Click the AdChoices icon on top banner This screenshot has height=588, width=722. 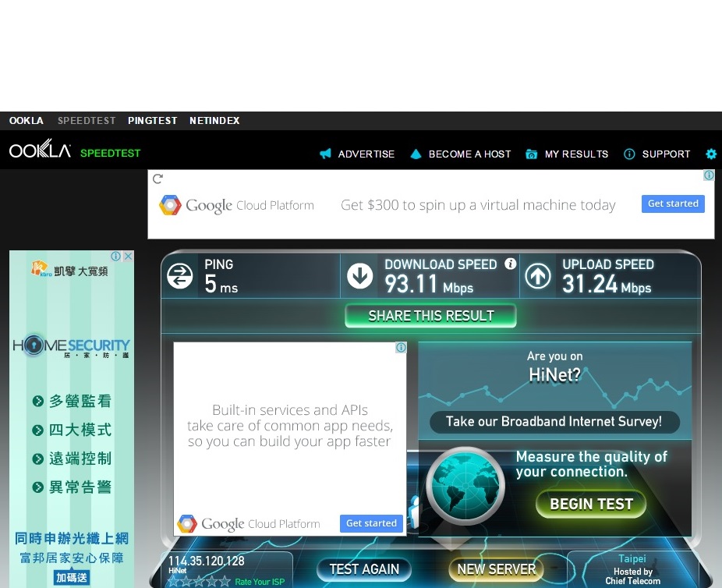point(709,175)
